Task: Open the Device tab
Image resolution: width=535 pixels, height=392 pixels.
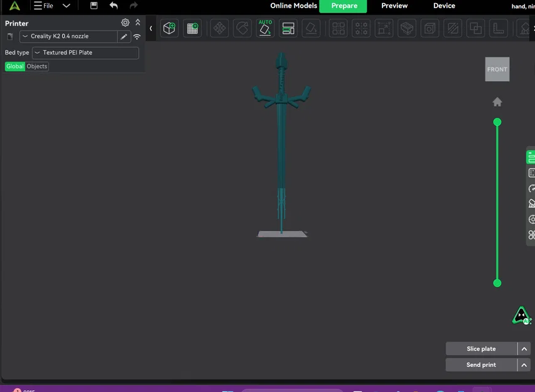Action: pyautogui.click(x=444, y=6)
